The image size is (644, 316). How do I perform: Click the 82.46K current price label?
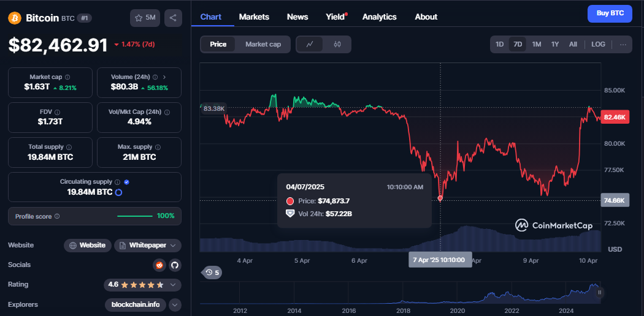(x=615, y=118)
